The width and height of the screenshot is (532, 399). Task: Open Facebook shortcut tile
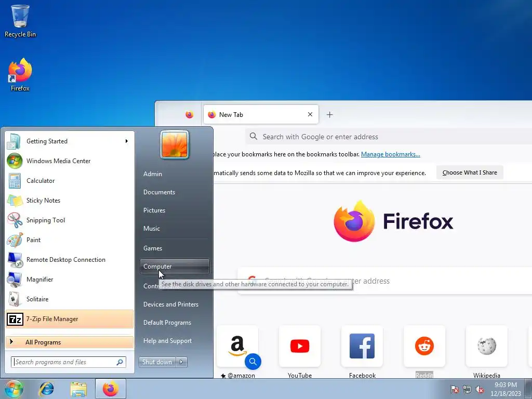362,346
